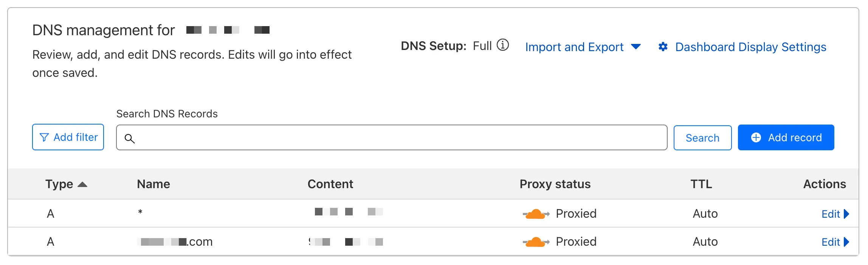The image size is (868, 265).
Task: Click the magnifying glass search icon
Action: coord(130,139)
